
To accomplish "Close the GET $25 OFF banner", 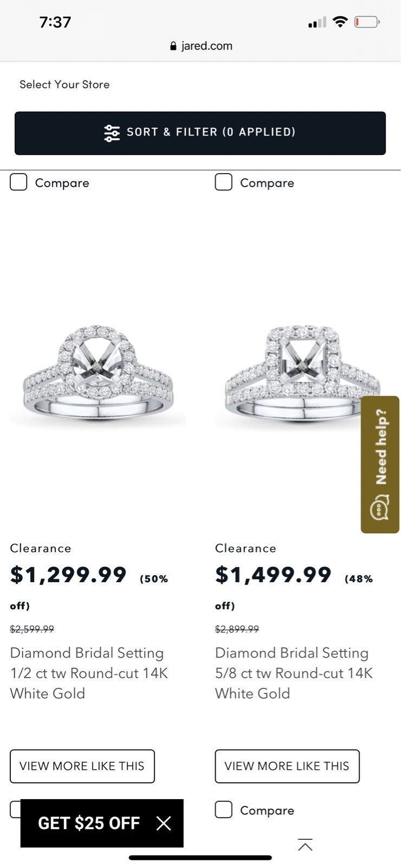I will click(164, 823).
